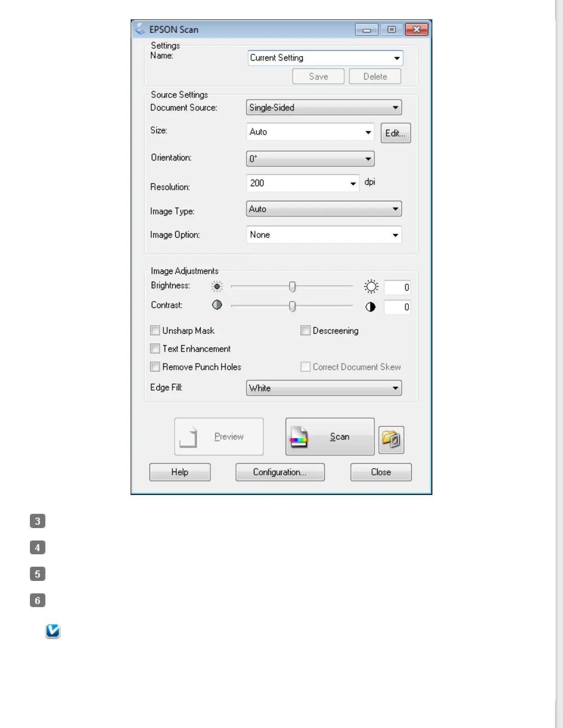
Task: Click the Save settings button
Action: (x=318, y=76)
